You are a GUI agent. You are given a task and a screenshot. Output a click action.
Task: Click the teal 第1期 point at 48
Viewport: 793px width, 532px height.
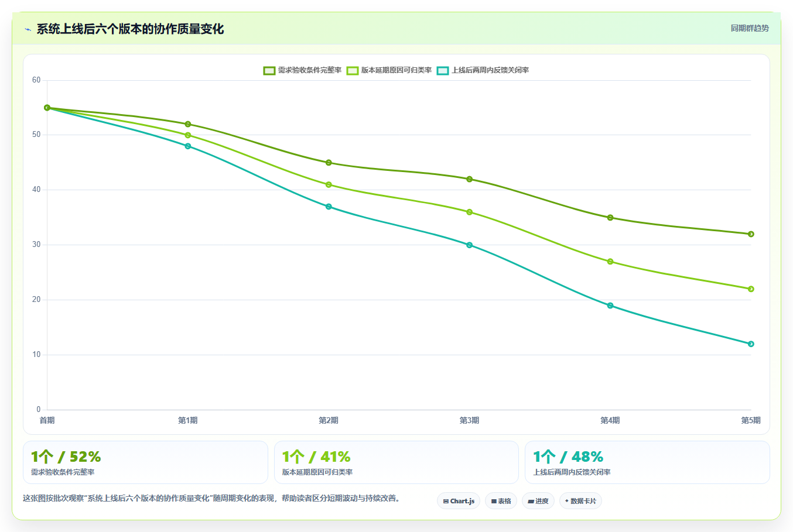tap(188, 146)
